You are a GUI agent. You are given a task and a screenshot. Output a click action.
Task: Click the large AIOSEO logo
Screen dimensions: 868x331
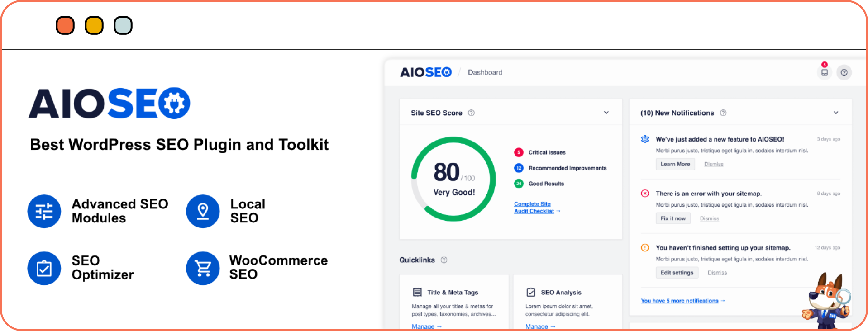tap(109, 103)
